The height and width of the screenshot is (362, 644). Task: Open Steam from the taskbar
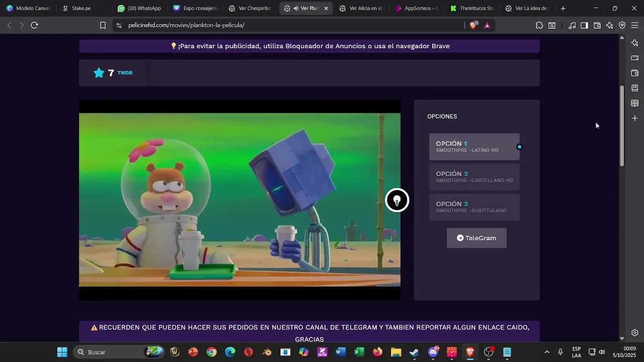pyautogui.click(x=414, y=352)
